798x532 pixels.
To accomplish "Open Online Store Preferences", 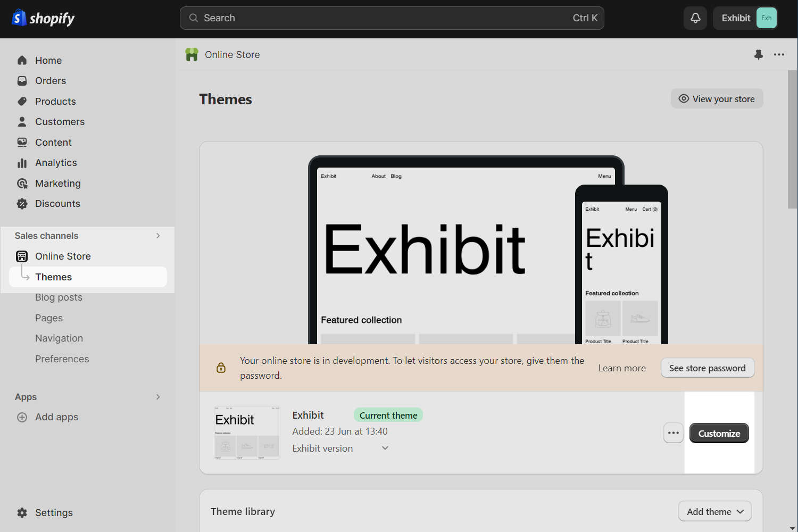I will click(x=62, y=359).
